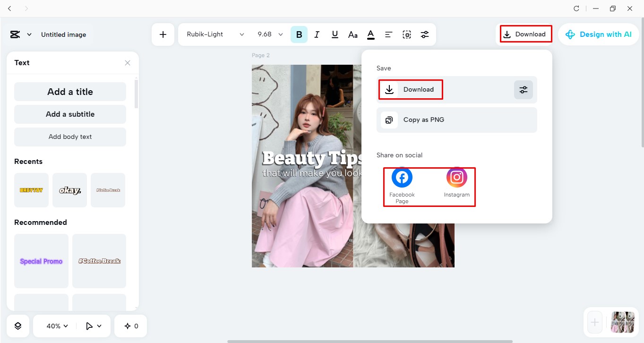This screenshot has width=644, height=343.
Task: Click Add a title button
Action: (x=70, y=92)
